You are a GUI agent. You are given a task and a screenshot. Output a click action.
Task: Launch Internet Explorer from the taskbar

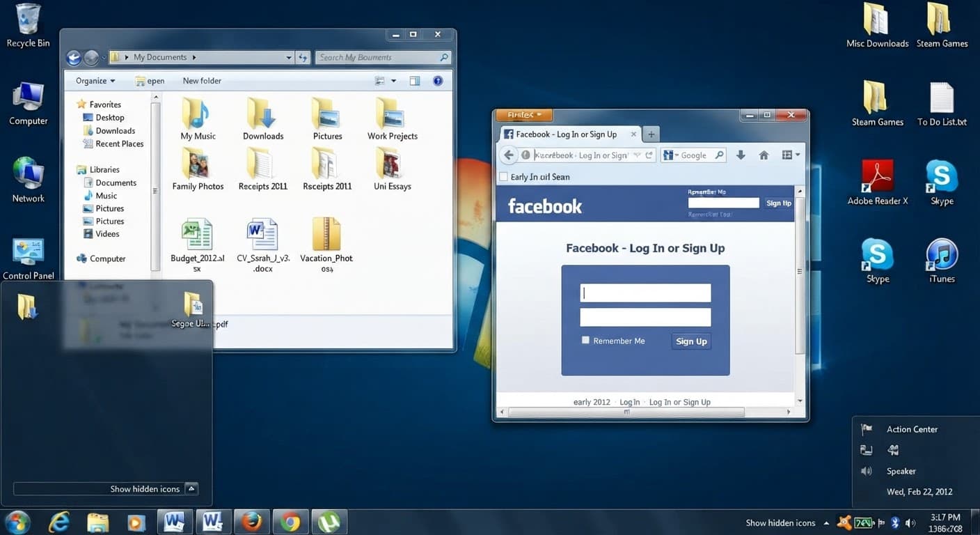[x=61, y=522]
